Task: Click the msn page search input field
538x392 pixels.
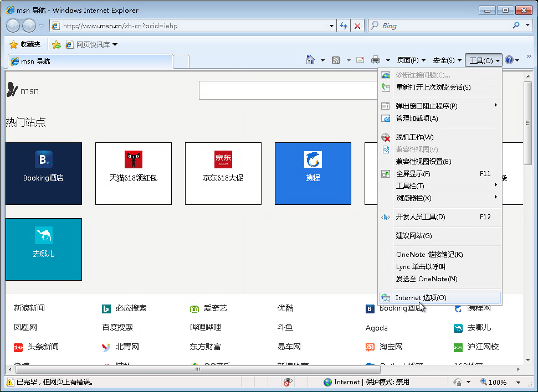Action: tap(288, 90)
